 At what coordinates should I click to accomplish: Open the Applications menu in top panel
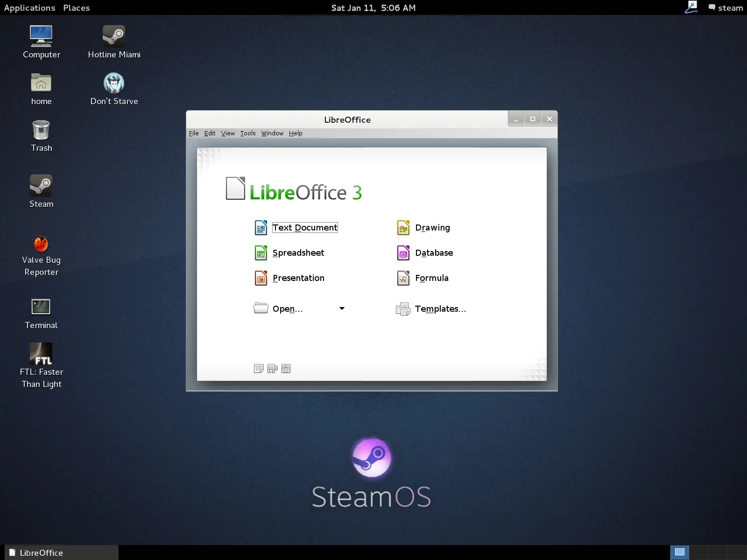(x=29, y=8)
